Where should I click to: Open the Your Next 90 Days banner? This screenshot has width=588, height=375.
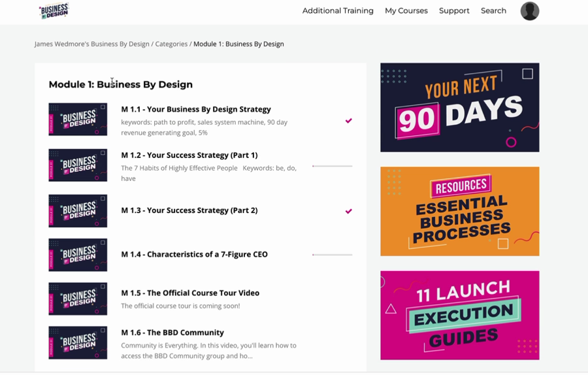point(460,108)
